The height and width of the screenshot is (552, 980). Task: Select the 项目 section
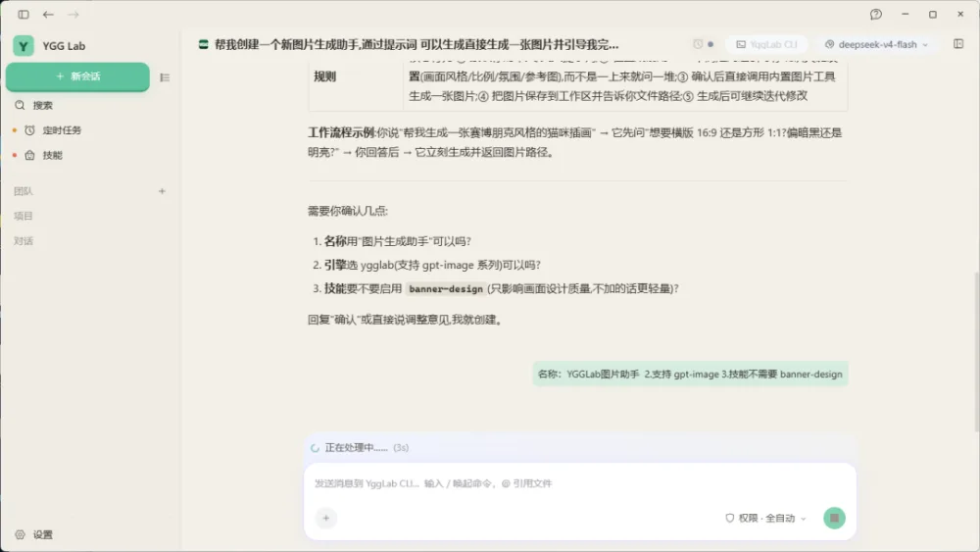click(24, 217)
